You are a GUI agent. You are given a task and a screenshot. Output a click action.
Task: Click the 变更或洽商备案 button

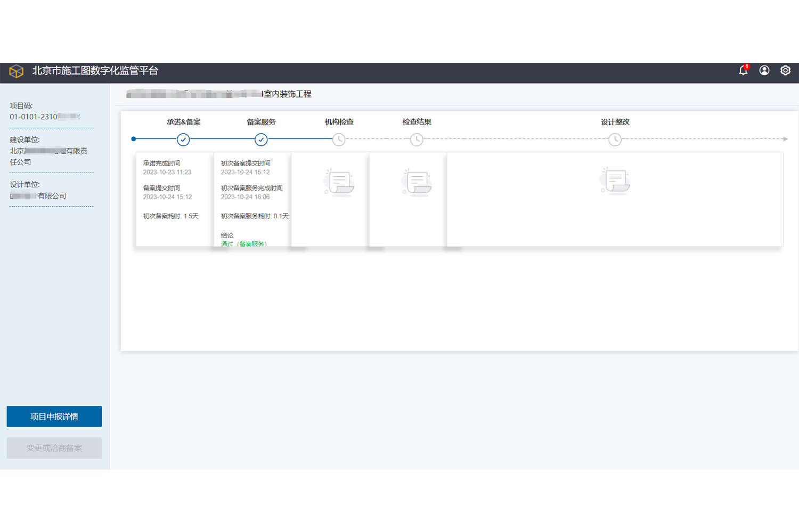(54, 448)
